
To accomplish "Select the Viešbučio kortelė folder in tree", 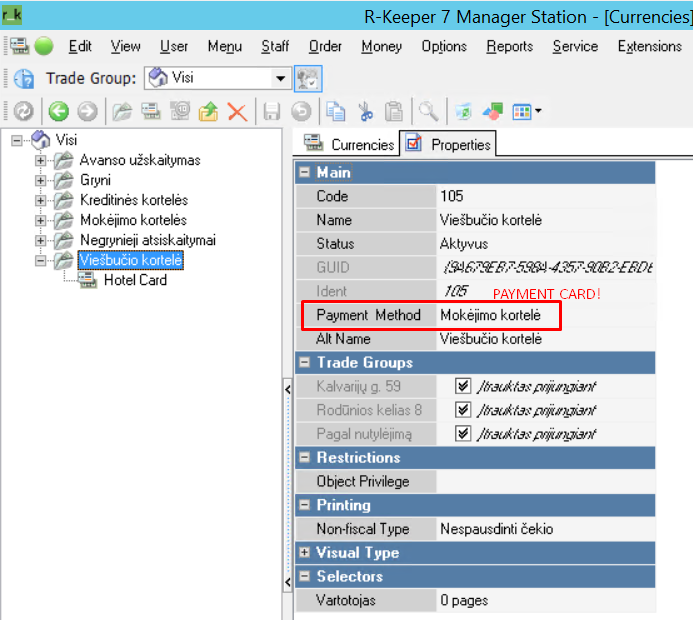I will click(x=131, y=260).
